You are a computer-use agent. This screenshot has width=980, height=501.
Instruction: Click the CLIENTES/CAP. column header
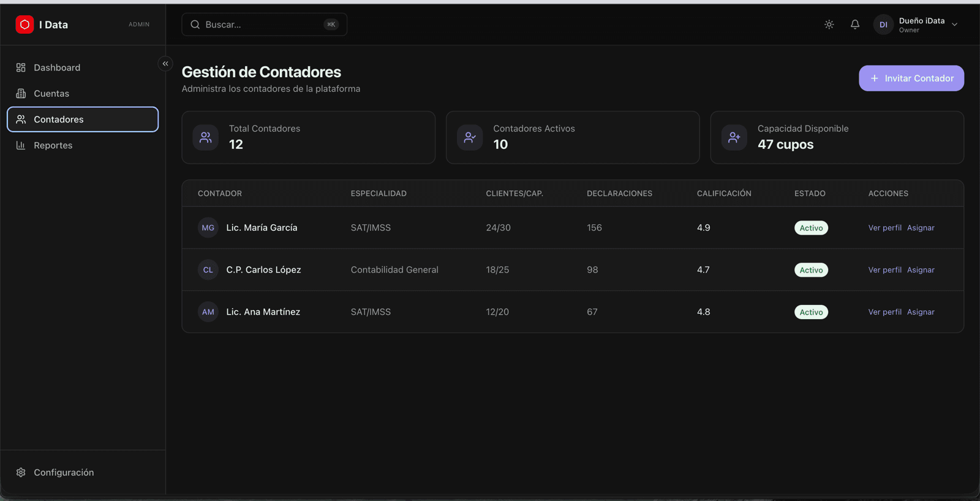[x=514, y=194]
